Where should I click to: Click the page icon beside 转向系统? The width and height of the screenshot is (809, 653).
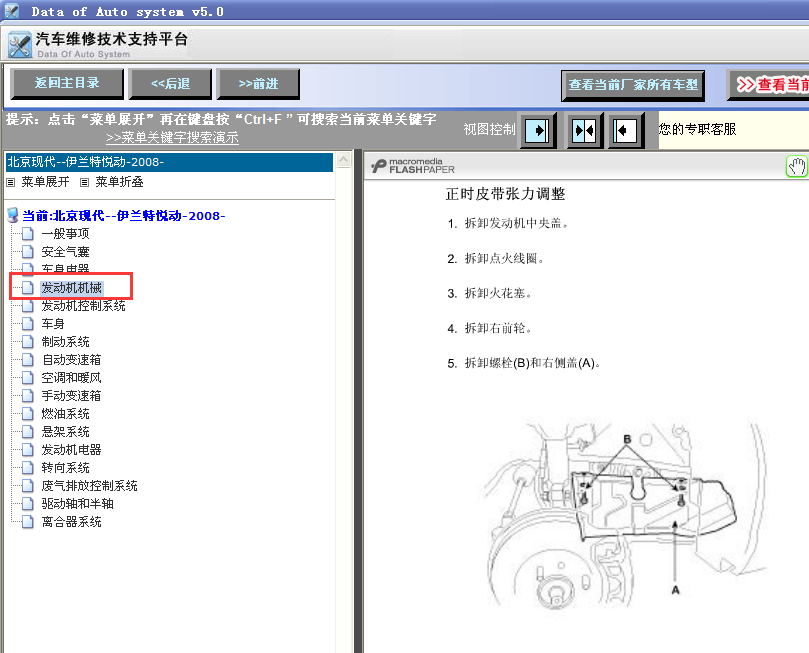28,468
